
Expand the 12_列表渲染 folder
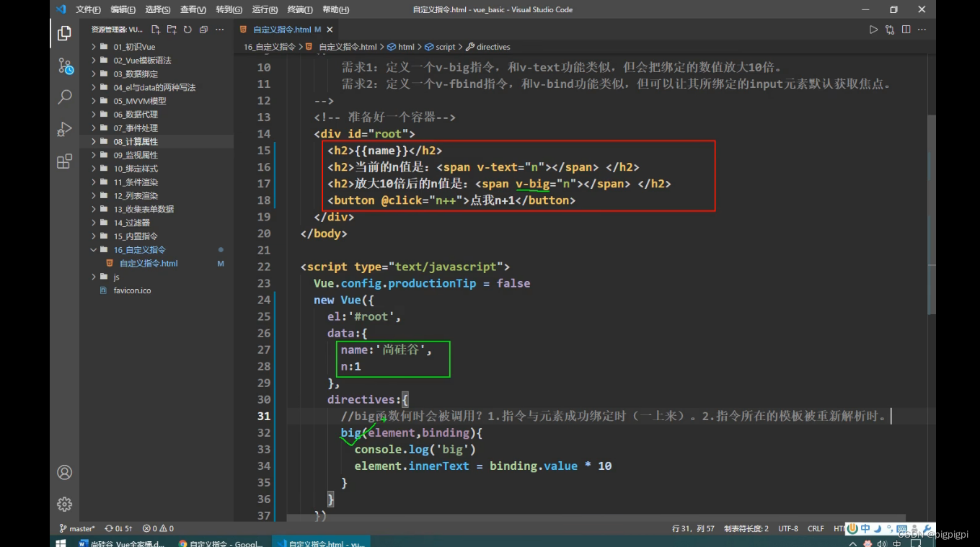coord(156,195)
